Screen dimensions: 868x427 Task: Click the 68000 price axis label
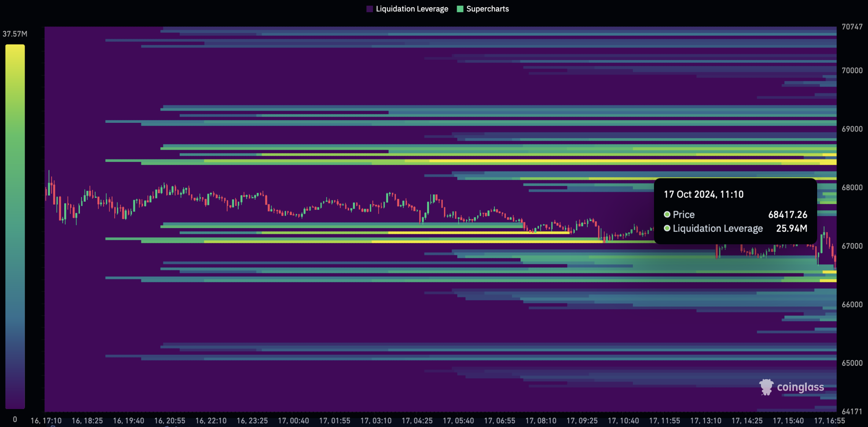pyautogui.click(x=852, y=187)
